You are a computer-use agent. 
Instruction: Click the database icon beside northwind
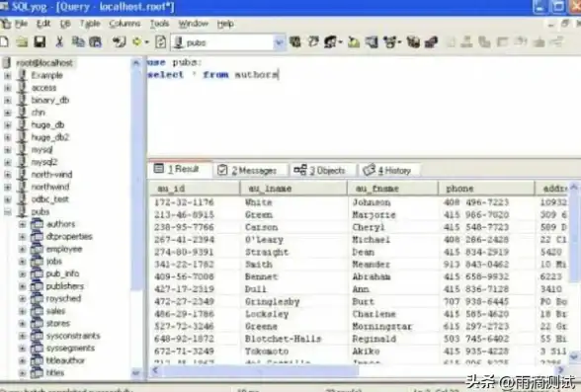(x=23, y=187)
